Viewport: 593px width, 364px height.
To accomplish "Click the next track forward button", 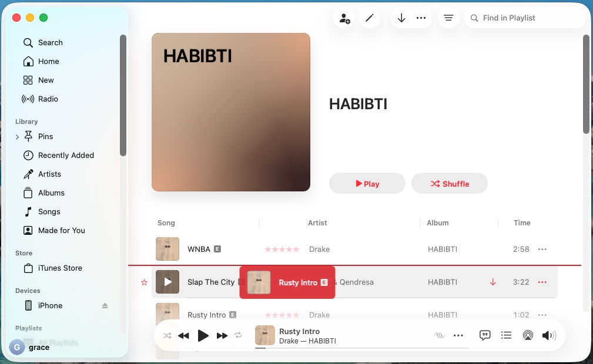I will 222,335.
